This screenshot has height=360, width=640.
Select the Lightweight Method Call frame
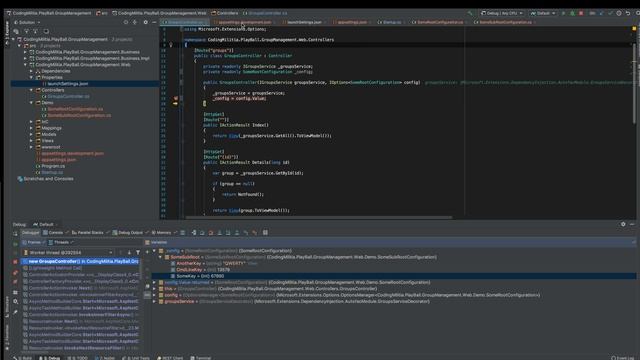click(55, 268)
